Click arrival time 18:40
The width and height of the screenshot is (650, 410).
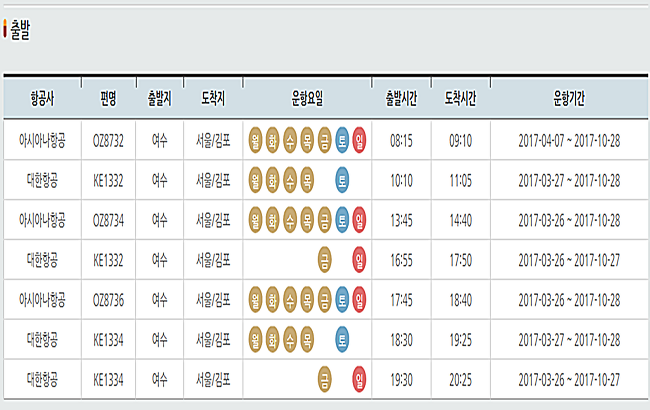[x=461, y=300]
